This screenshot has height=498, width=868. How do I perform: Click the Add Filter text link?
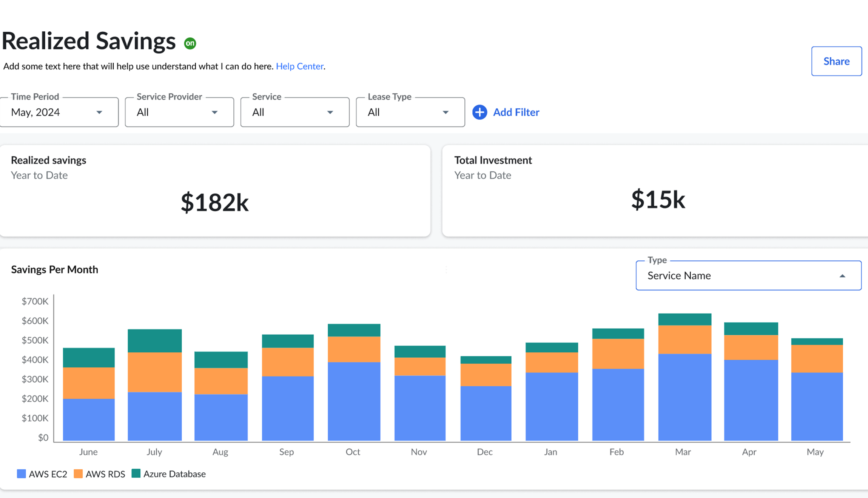(516, 112)
